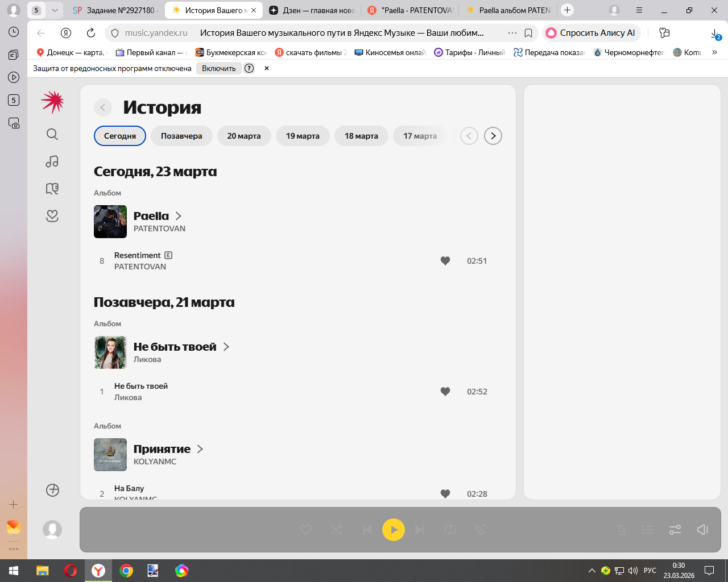Screen dimensions: 728x582
Task: Open the Киносемья онлайн bookmark
Action: [390, 52]
